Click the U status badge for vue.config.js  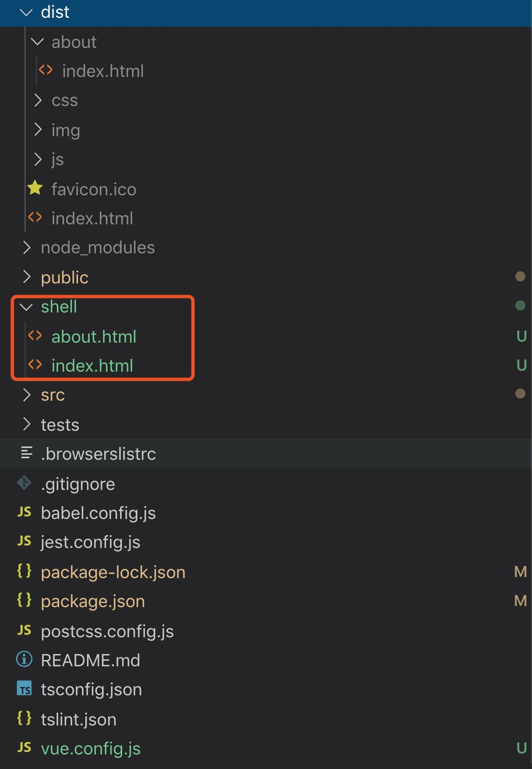coord(521,748)
